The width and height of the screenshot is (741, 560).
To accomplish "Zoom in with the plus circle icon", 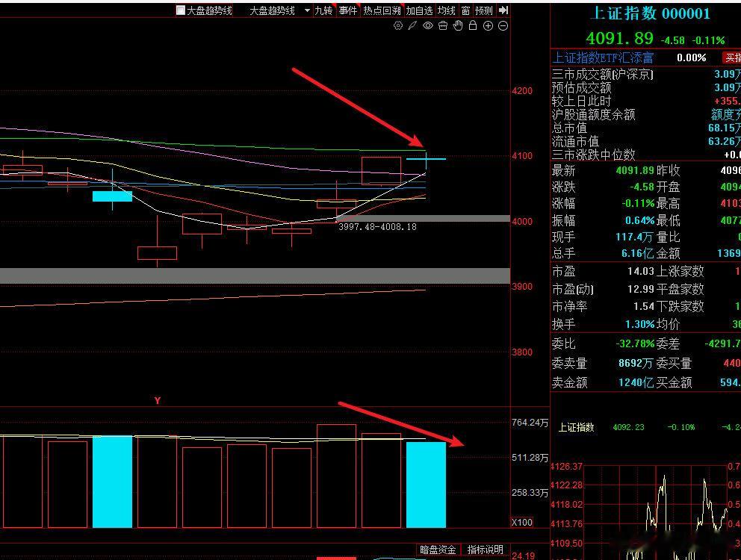I will coord(489,26).
